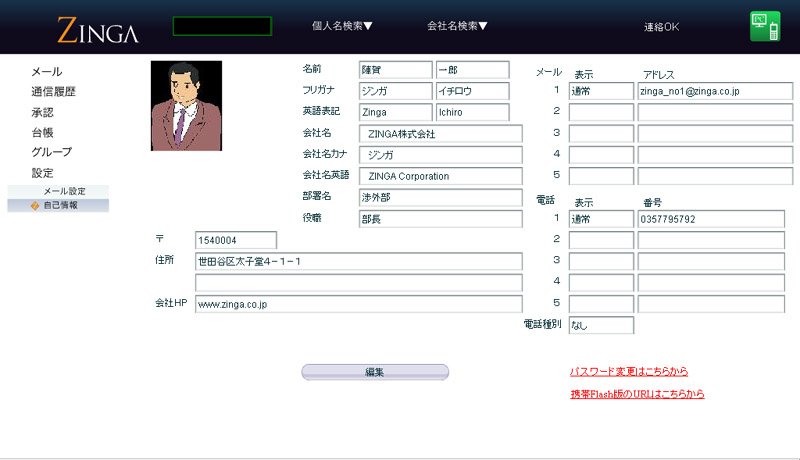Click the 会社名カナ field
The height and width of the screenshot is (460, 800).
440,155
